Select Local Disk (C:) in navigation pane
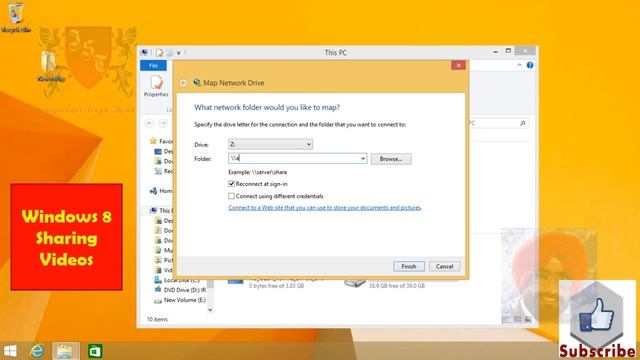This screenshot has width=640, height=360. tap(177, 280)
